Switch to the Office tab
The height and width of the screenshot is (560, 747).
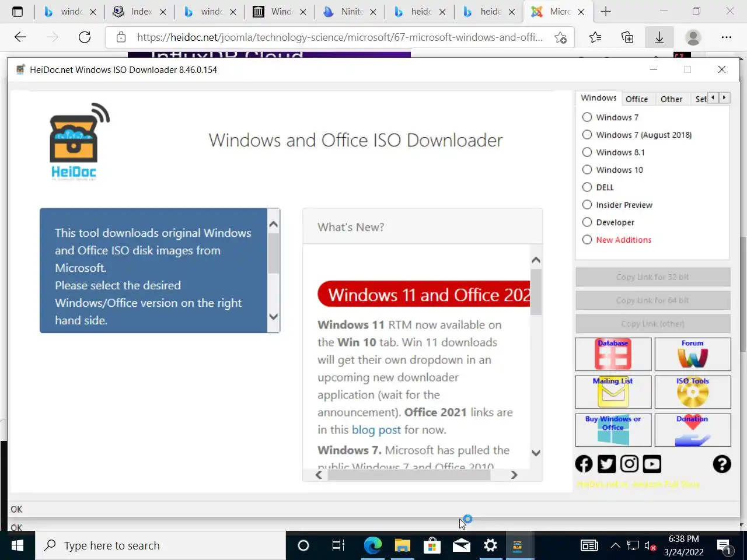[637, 99]
